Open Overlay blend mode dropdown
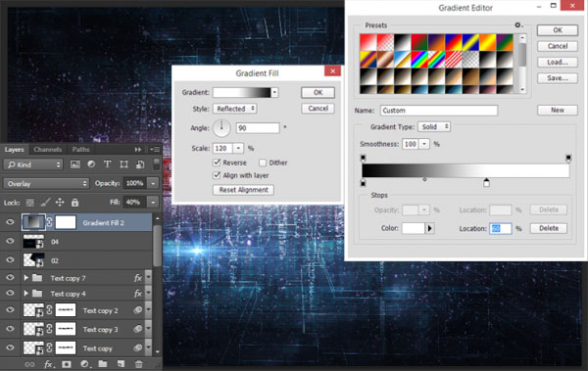588x371 pixels. (x=46, y=184)
